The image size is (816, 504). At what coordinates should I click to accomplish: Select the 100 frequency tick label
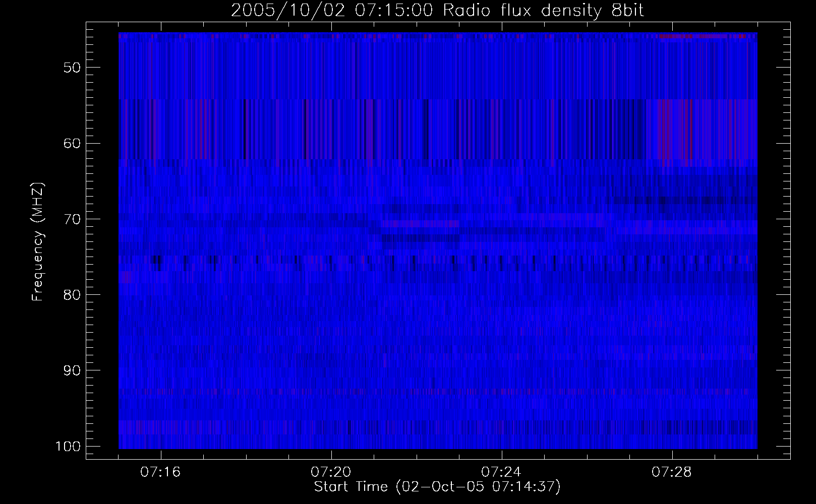coord(68,447)
